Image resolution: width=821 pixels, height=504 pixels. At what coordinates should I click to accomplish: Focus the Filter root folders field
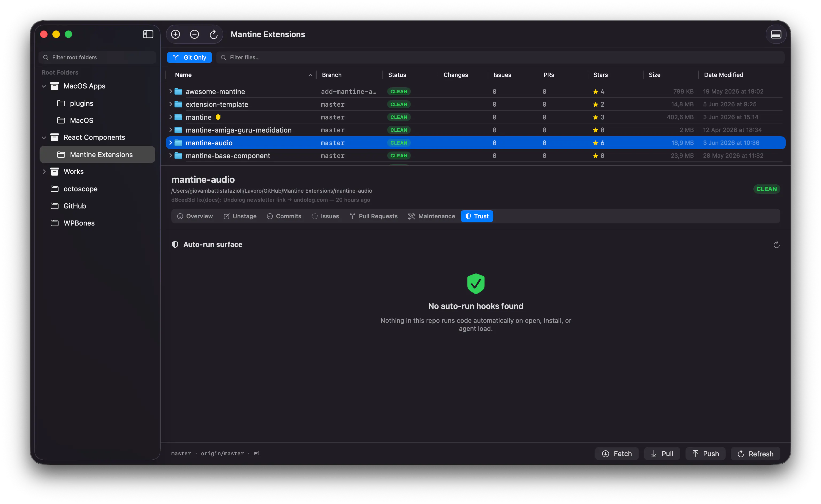97,57
